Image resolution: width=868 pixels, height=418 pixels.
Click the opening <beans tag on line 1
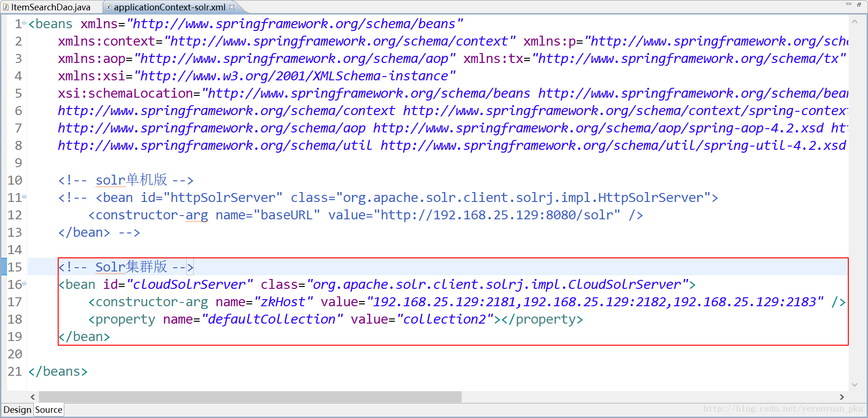tap(50, 24)
